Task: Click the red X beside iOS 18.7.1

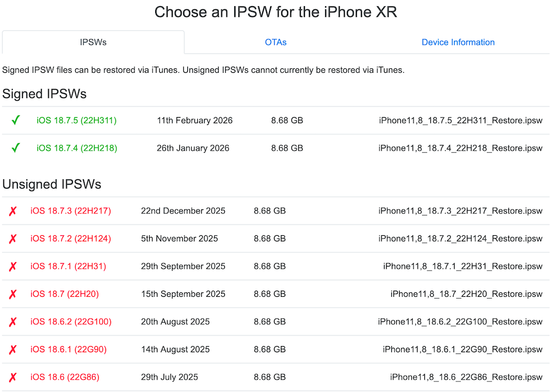Action: point(13,267)
